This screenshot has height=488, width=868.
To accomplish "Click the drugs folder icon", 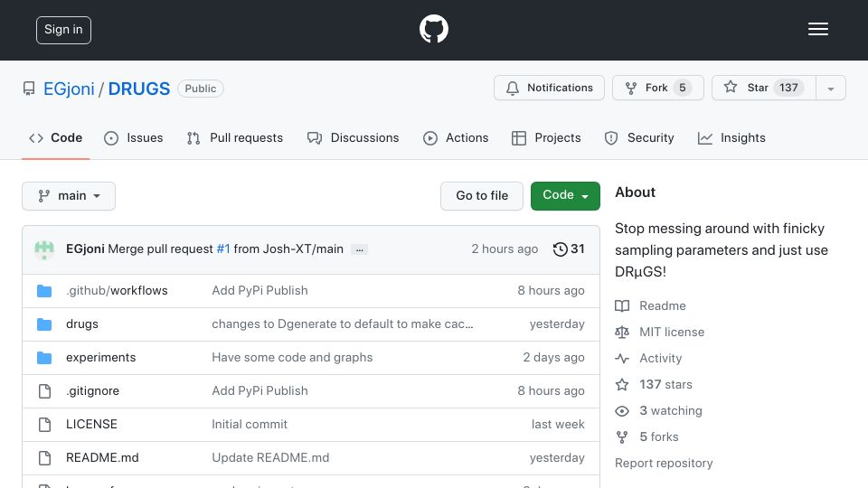I will point(44,324).
